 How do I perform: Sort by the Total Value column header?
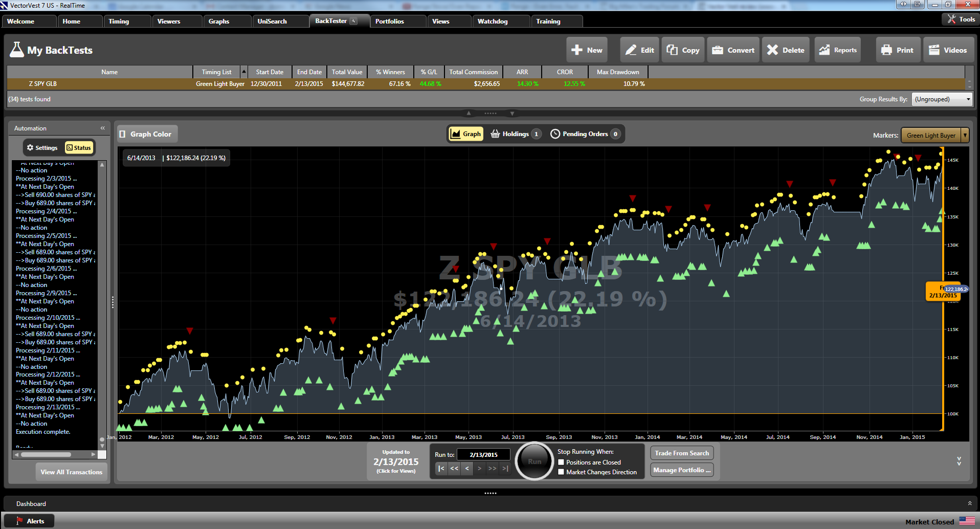(x=347, y=72)
